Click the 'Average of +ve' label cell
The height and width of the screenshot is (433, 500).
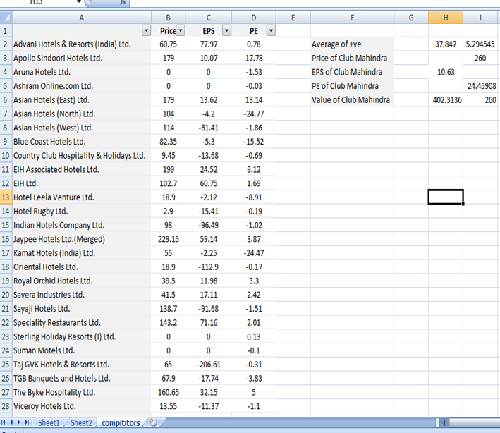pyautogui.click(x=352, y=44)
